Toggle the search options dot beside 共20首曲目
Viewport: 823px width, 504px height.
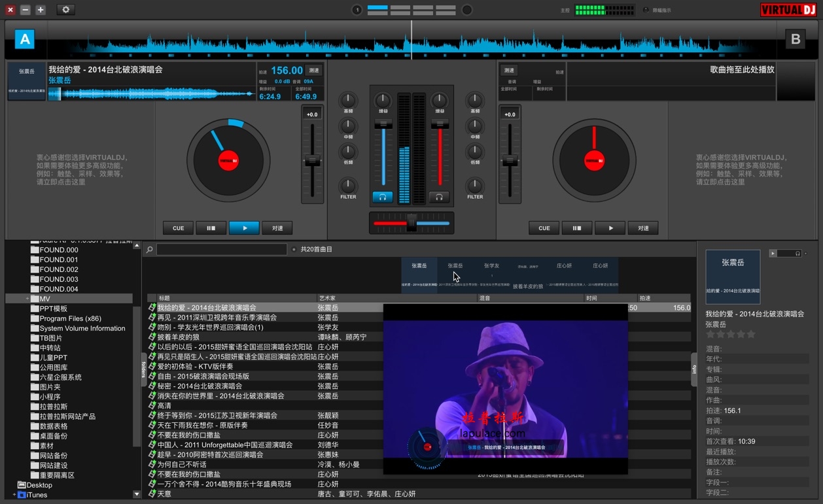coord(294,250)
